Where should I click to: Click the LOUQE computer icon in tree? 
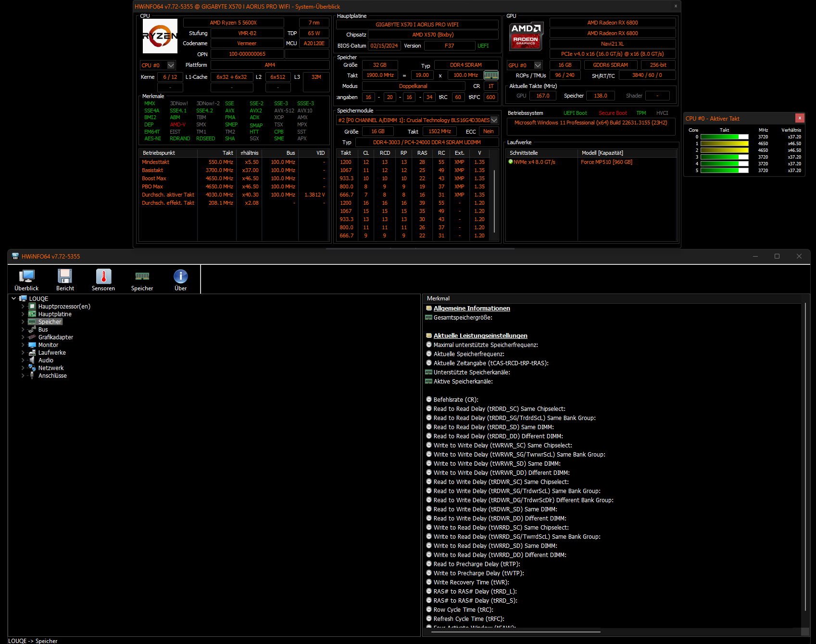23,298
